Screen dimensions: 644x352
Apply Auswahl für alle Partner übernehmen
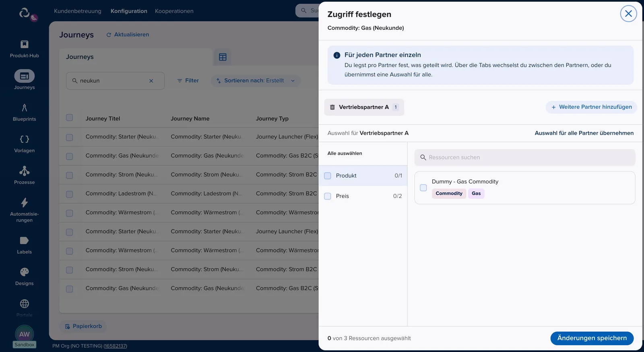(584, 133)
